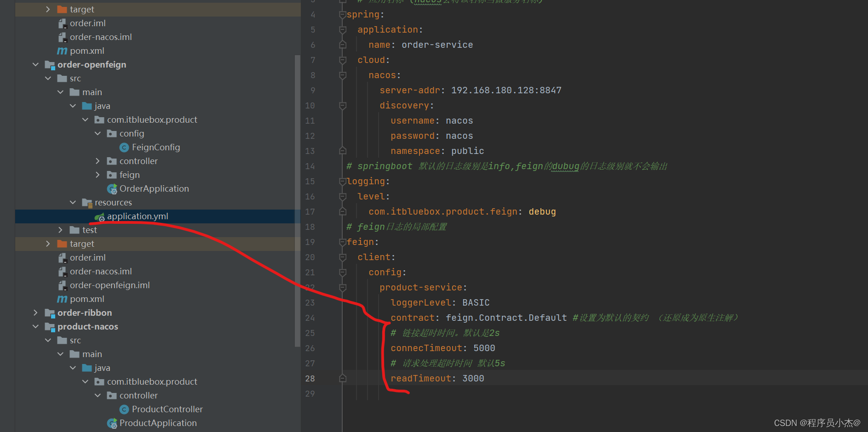Fold the client: block at line 20
Screen dimensions: 868x432
tap(343, 257)
